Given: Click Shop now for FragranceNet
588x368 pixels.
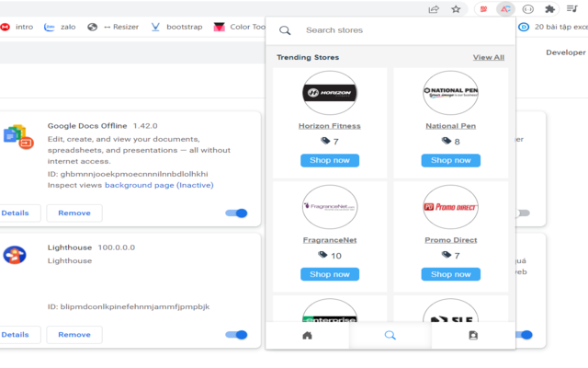Looking at the screenshot, I should 330,274.
